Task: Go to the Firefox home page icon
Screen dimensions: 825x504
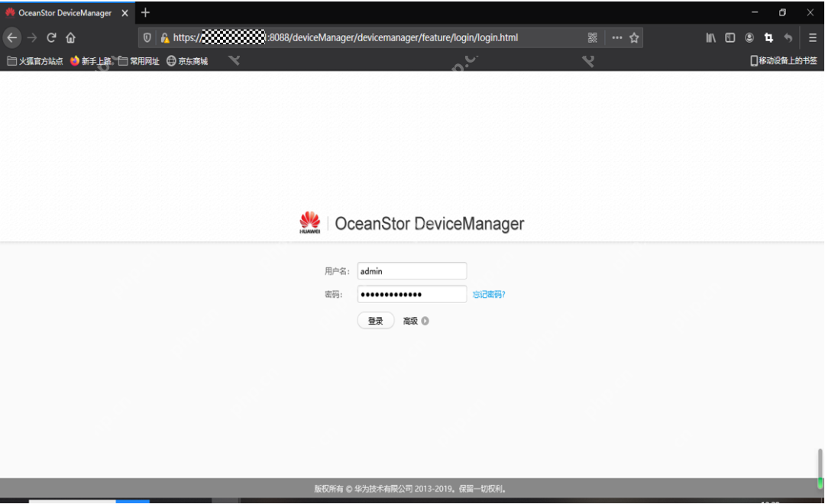Action: (70, 37)
